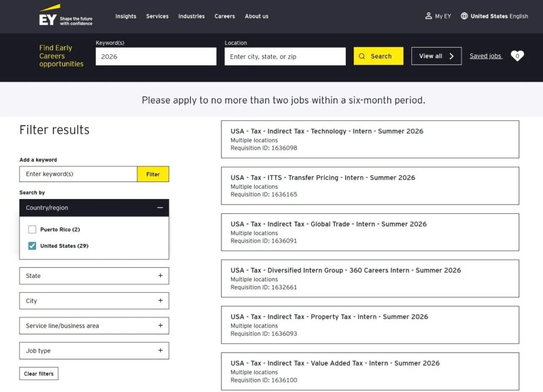Open Indirect Tax - Property Tax Intern job

(x=370, y=325)
